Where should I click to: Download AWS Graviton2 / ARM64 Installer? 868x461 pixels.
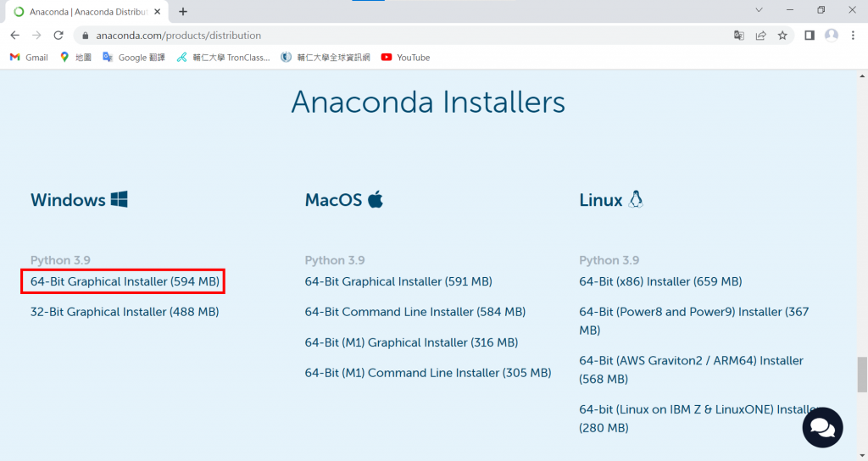click(x=691, y=369)
